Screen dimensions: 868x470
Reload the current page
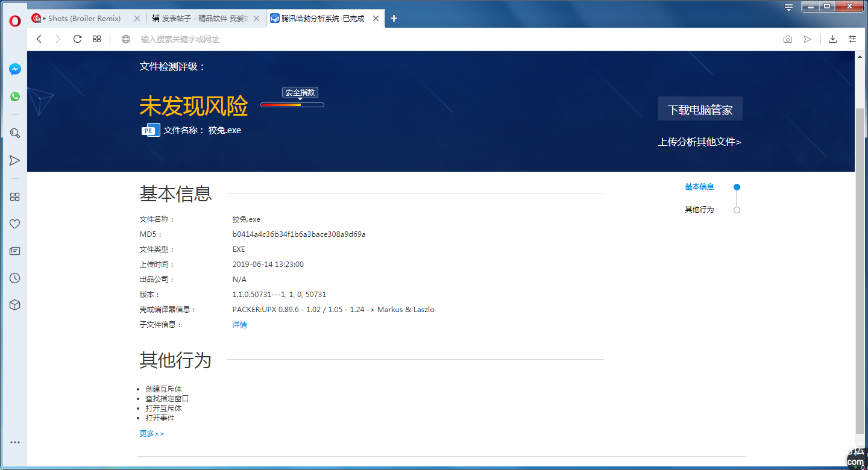coord(77,39)
